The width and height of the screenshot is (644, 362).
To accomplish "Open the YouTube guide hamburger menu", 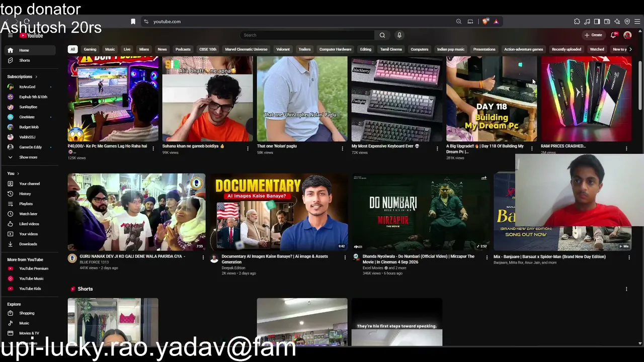I will click(x=10, y=35).
